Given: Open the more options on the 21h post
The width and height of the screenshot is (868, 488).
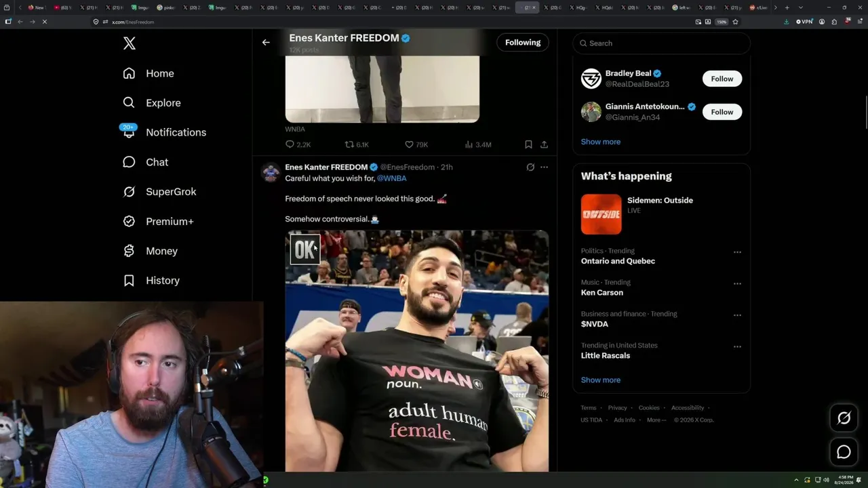Looking at the screenshot, I should (544, 167).
